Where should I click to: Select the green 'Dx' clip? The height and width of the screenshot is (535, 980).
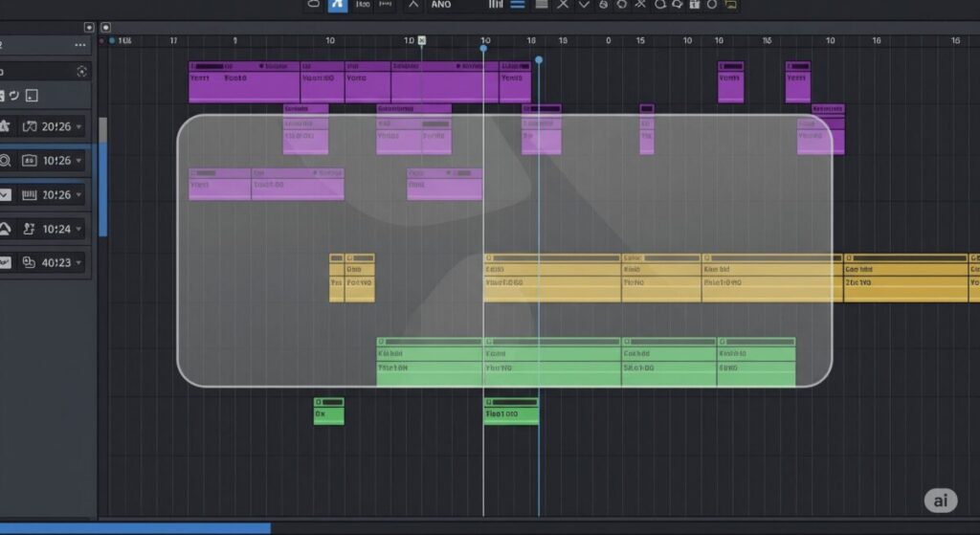point(329,412)
